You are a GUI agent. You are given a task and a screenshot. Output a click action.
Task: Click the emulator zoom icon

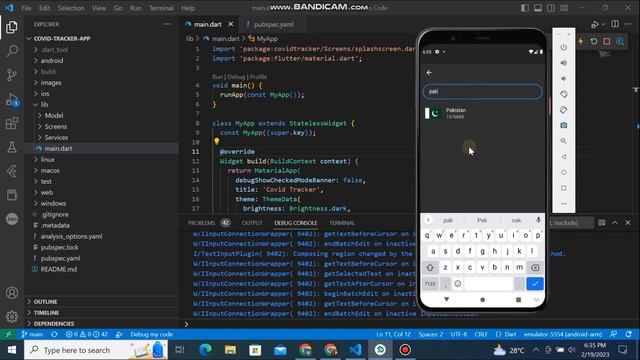point(564,141)
